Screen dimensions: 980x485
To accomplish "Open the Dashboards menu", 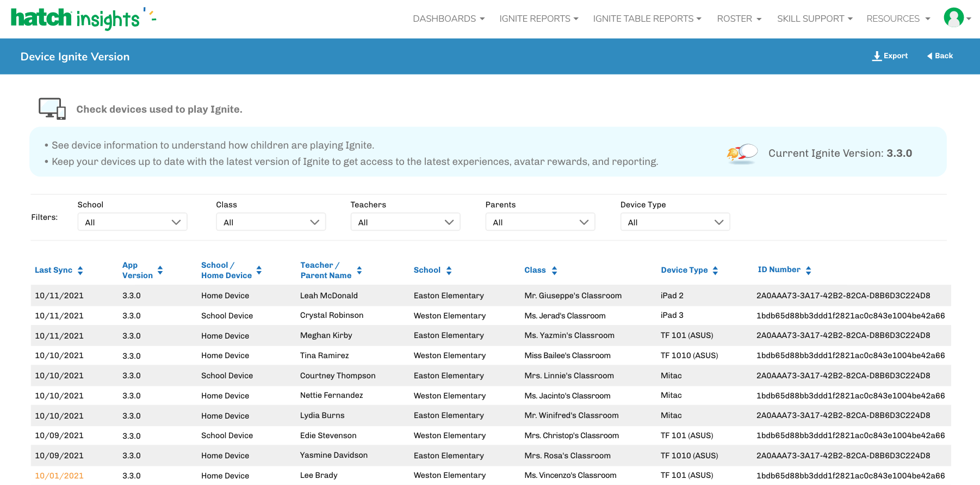I will point(449,19).
